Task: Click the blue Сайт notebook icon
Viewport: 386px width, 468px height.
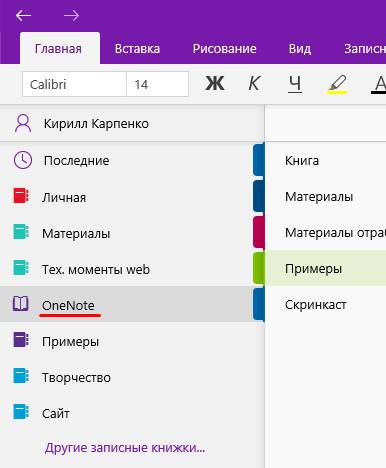Action: click(21, 412)
